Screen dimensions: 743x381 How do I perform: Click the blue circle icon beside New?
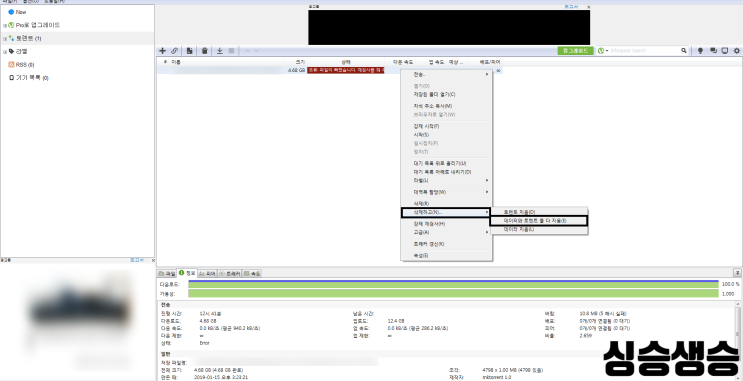point(11,12)
